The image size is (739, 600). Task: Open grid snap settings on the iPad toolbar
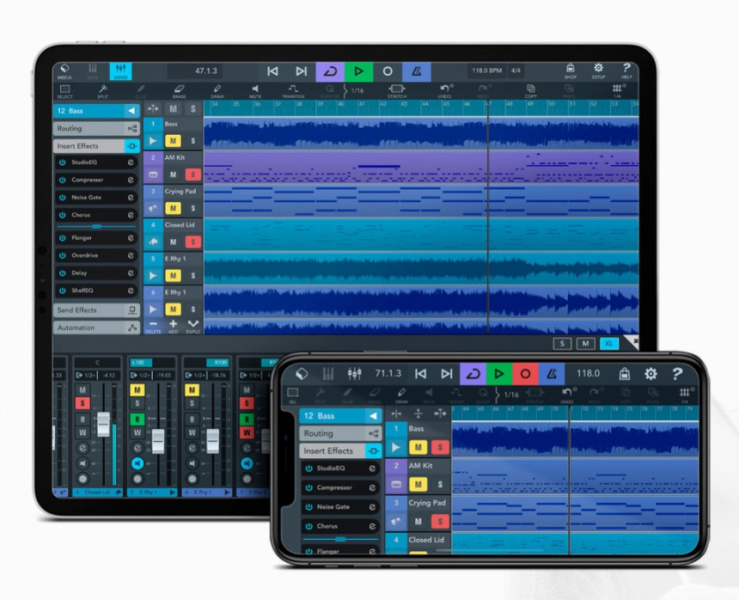(617, 90)
